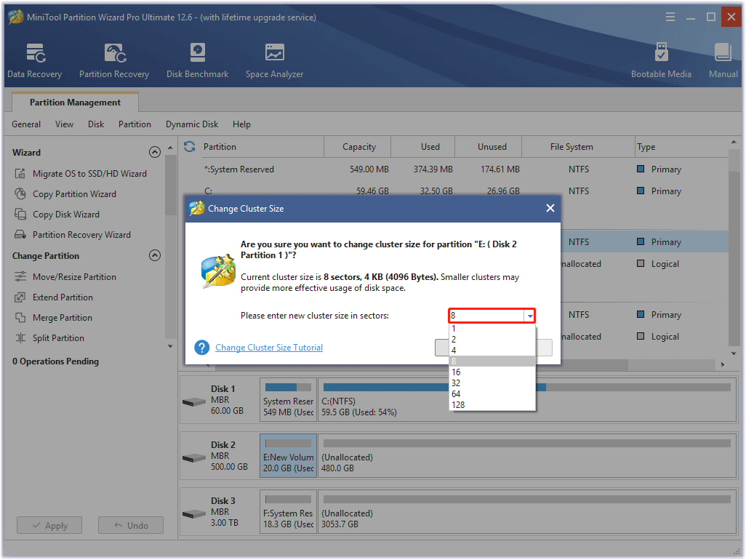Viewport: 746px width, 560px height.
Task: Click the Apply button
Action: (x=49, y=525)
